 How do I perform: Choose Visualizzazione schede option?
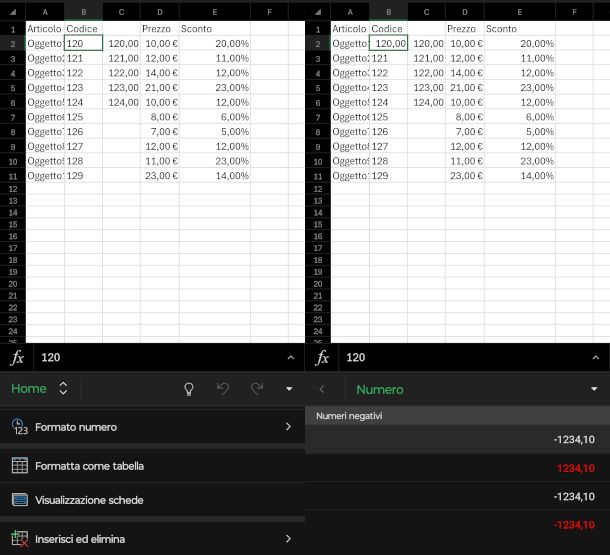click(152, 500)
